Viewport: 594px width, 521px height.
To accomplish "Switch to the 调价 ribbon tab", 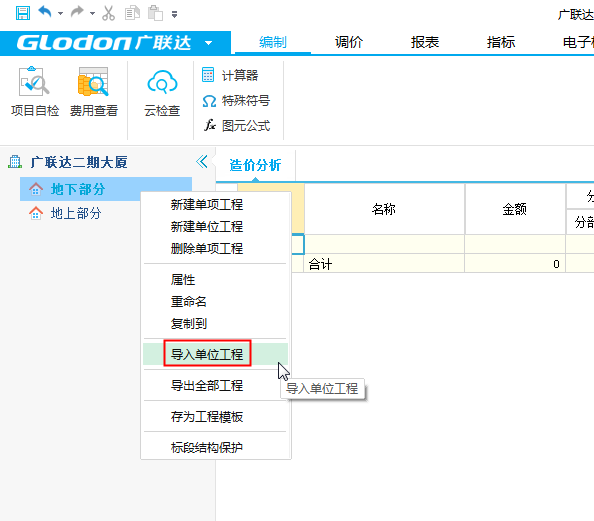I will 349,42.
